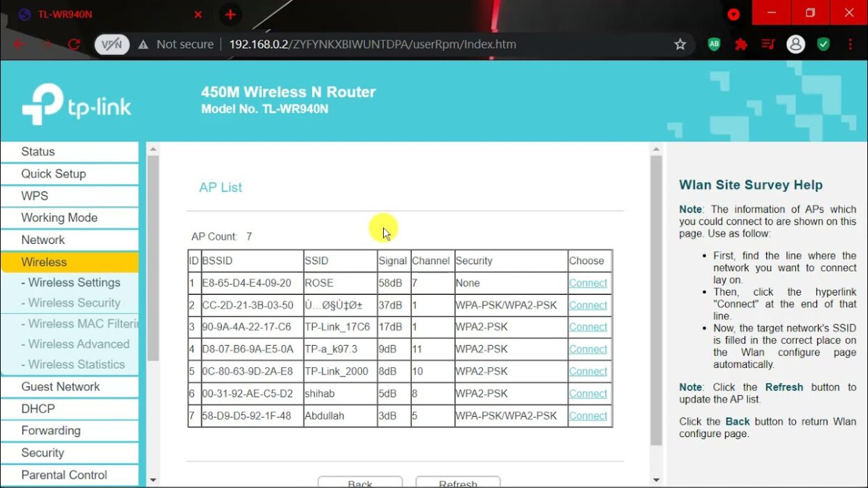This screenshot has width=868, height=488.
Task: Close the TL-WR940N browser tab
Action: click(x=198, y=14)
